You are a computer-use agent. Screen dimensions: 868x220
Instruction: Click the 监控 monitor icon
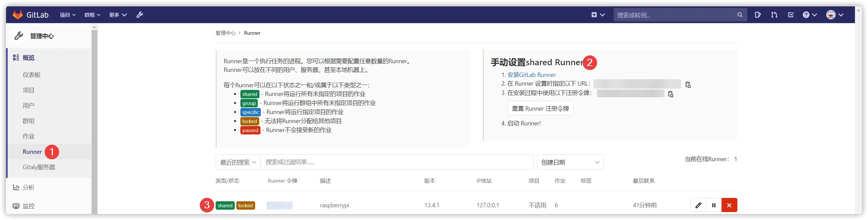[16, 206]
